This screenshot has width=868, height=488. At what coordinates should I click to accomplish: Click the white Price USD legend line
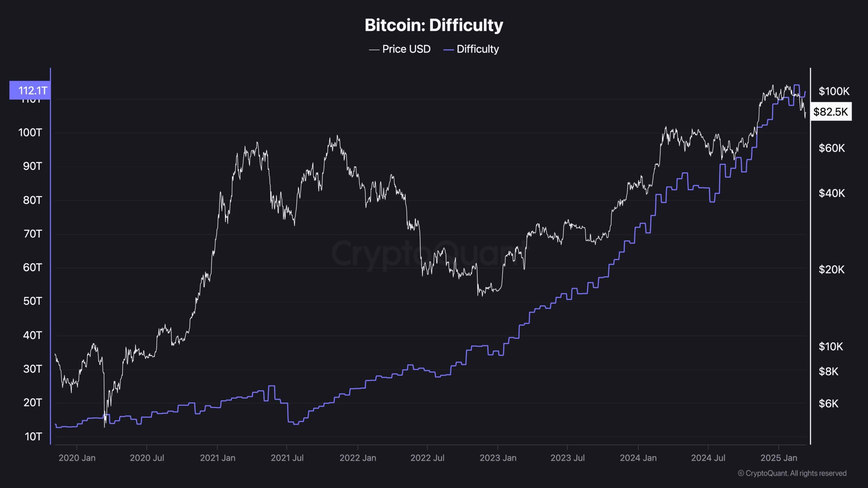coord(374,50)
